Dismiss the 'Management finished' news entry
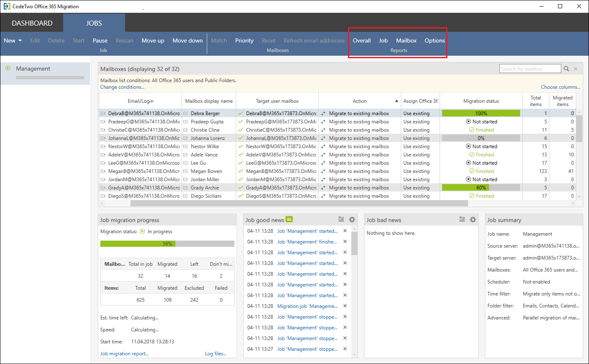Viewport: 589px width, 364px height. pyautogui.click(x=345, y=241)
